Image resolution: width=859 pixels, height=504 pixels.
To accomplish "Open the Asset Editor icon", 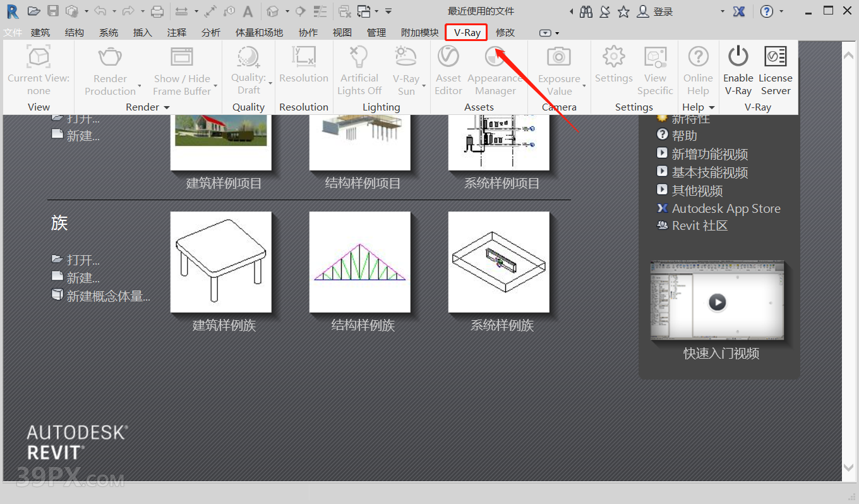I will pyautogui.click(x=448, y=57).
